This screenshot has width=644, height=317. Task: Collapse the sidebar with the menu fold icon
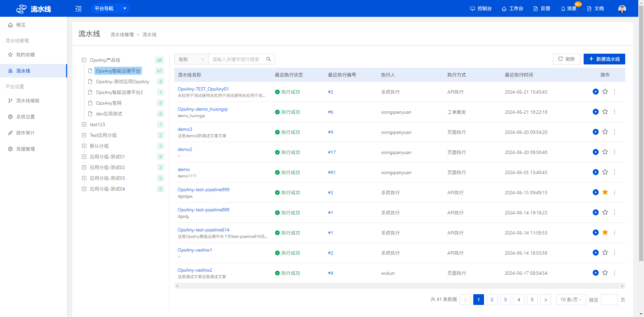click(x=78, y=9)
